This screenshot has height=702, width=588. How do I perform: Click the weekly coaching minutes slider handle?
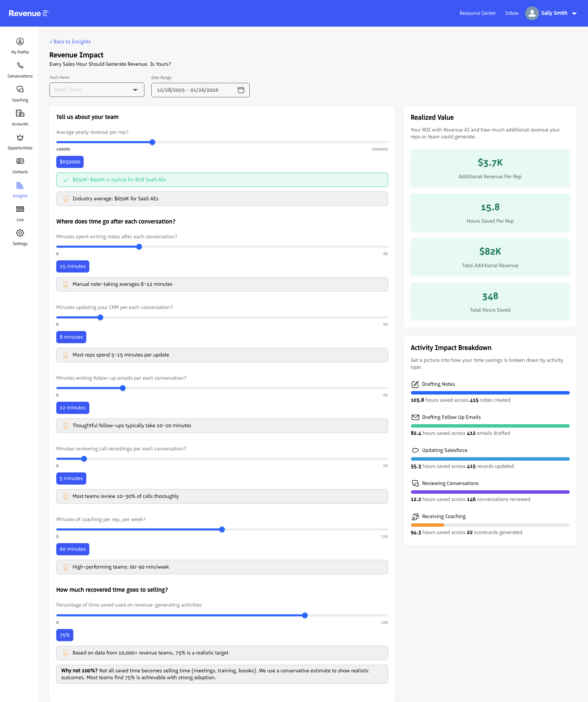(222, 529)
